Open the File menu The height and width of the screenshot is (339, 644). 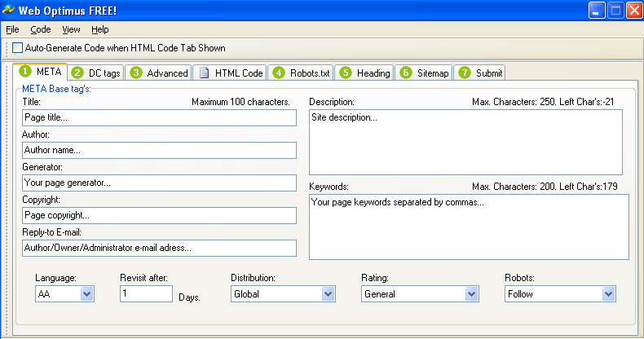[12, 29]
